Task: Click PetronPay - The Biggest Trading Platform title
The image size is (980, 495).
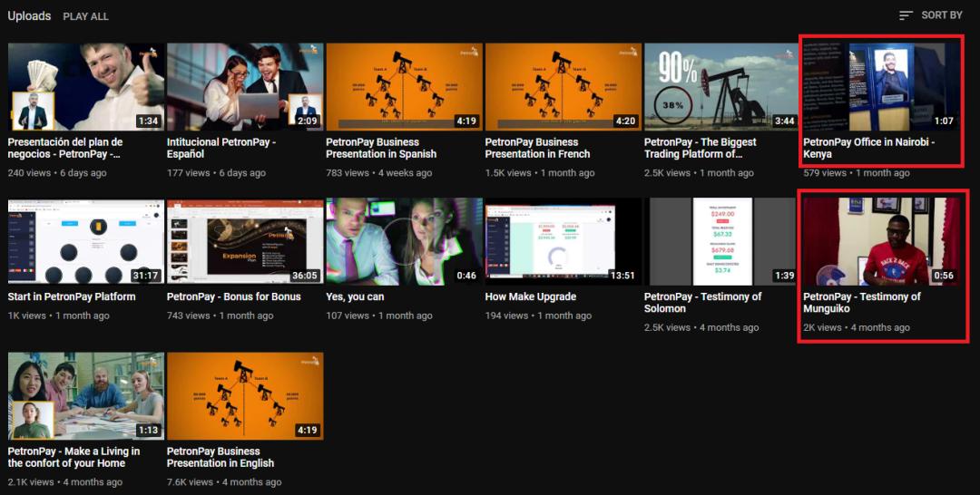Action: tap(700, 148)
